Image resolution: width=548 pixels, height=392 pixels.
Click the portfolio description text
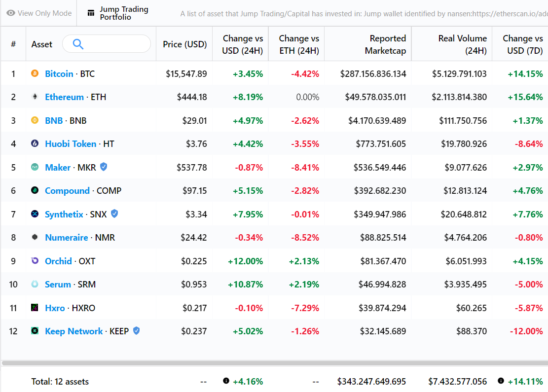[364, 14]
